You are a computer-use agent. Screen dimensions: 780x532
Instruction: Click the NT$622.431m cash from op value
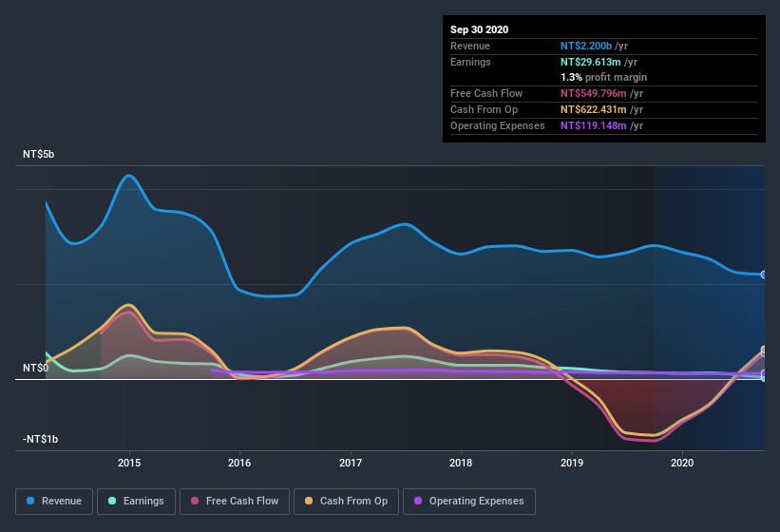(x=594, y=109)
